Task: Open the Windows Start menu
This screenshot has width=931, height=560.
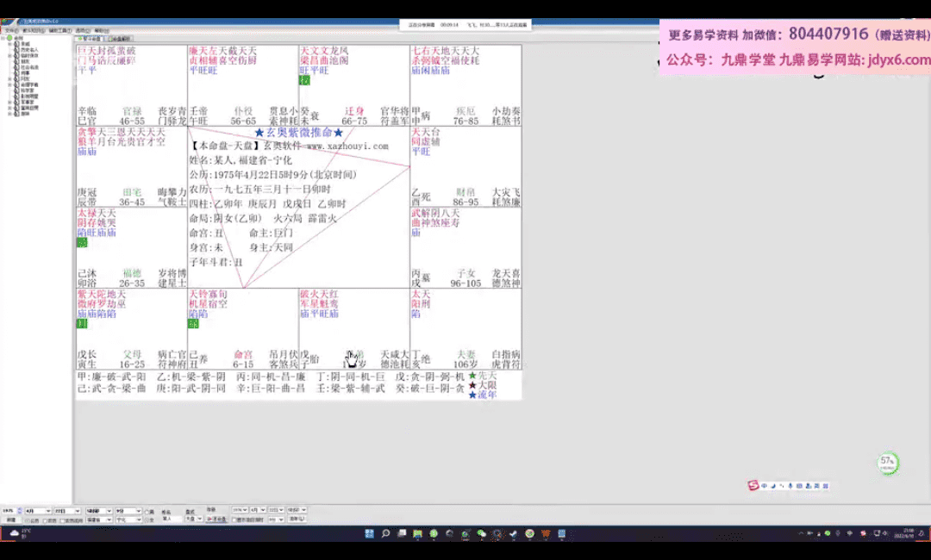Action: (370, 534)
